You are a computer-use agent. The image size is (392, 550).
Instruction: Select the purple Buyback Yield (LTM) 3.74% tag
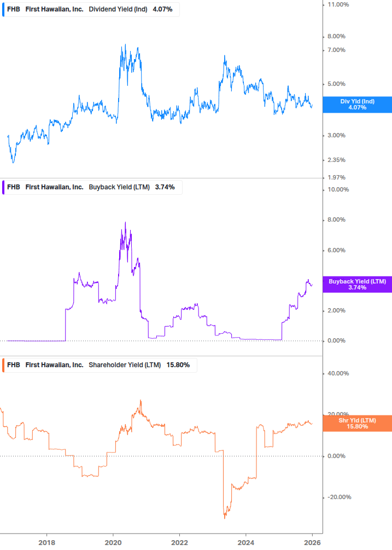[358, 285]
